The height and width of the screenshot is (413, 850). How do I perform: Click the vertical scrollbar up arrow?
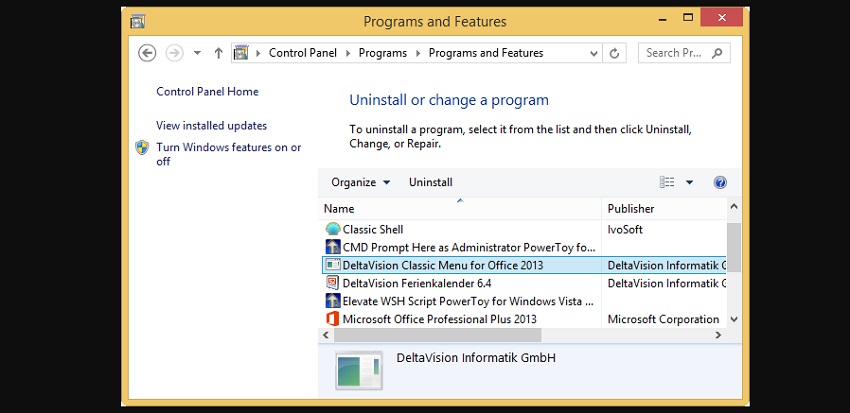tap(733, 206)
